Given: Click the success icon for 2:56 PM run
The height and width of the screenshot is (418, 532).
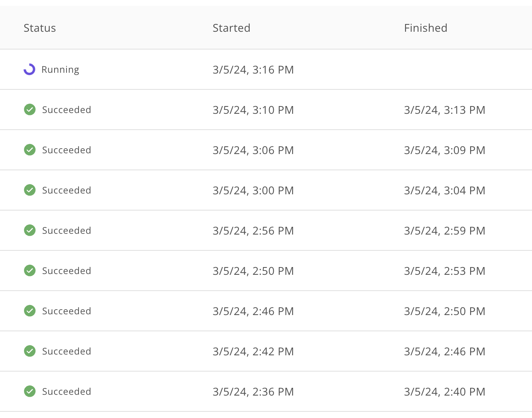Looking at the screenshot, I should [x=30, y=230].
